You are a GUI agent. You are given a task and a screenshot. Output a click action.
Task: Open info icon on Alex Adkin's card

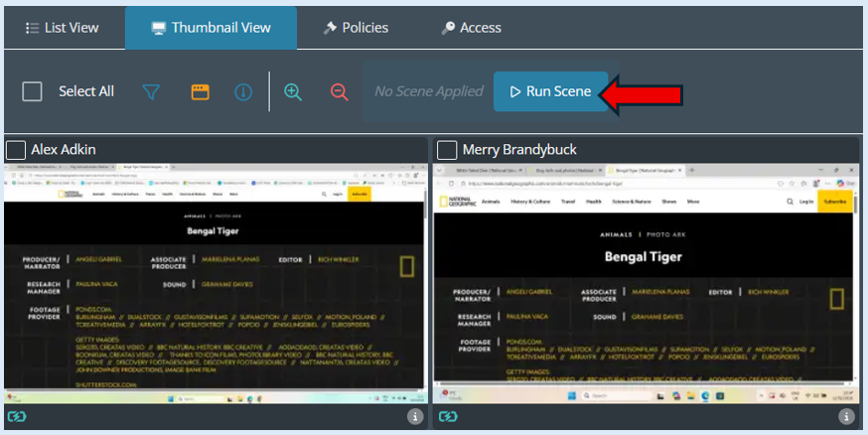pos(415,416)
